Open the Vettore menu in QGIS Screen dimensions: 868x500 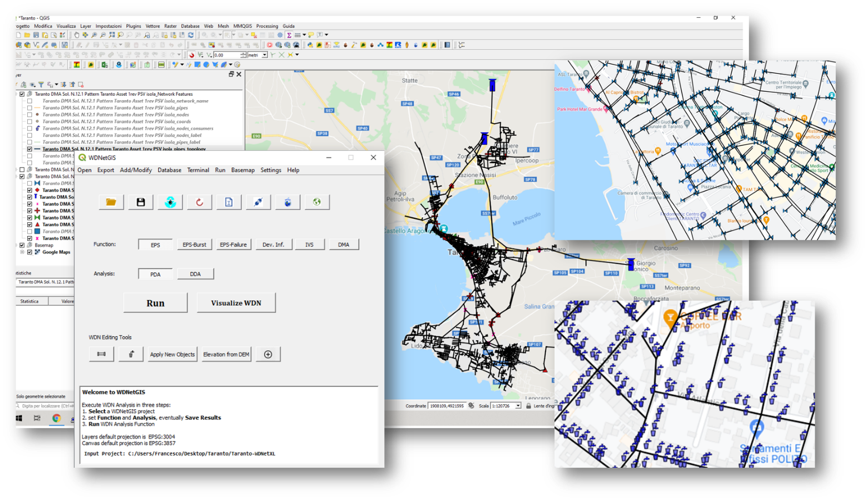153,26
